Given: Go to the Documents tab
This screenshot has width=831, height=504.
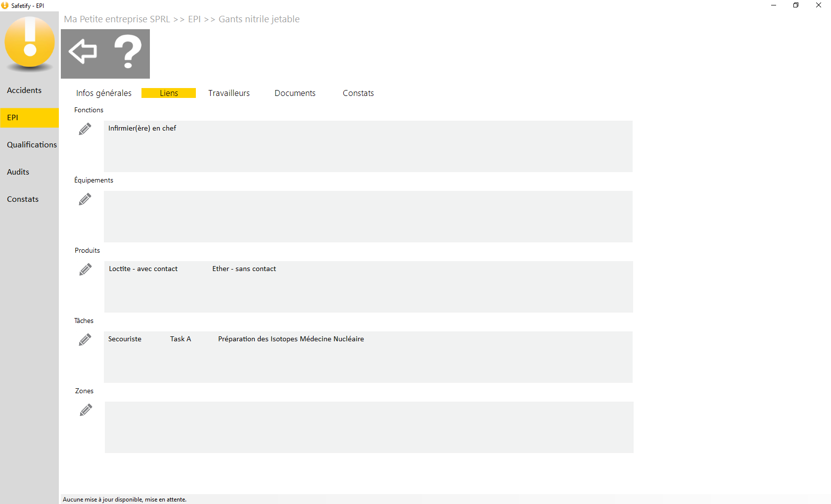Looking at the screenshot, I should (x=295, y=93).
